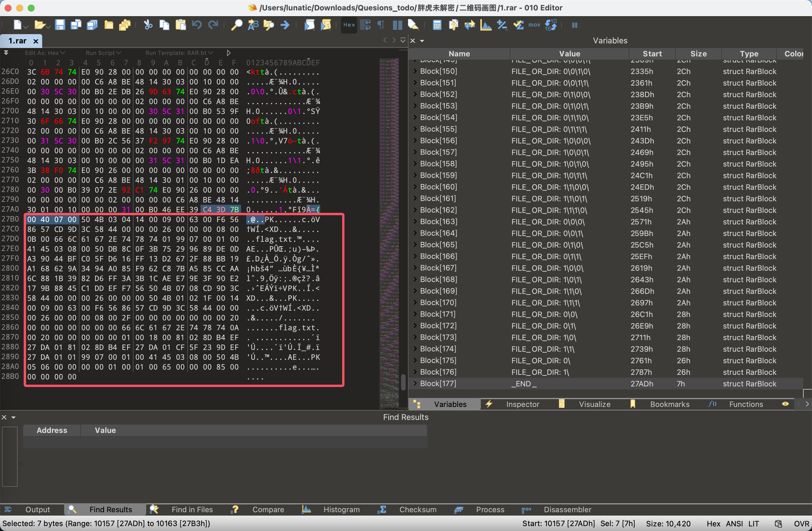Click the Run Script toolbar icon
Viewport: 812px width, 531px height.
pos(309,25)
